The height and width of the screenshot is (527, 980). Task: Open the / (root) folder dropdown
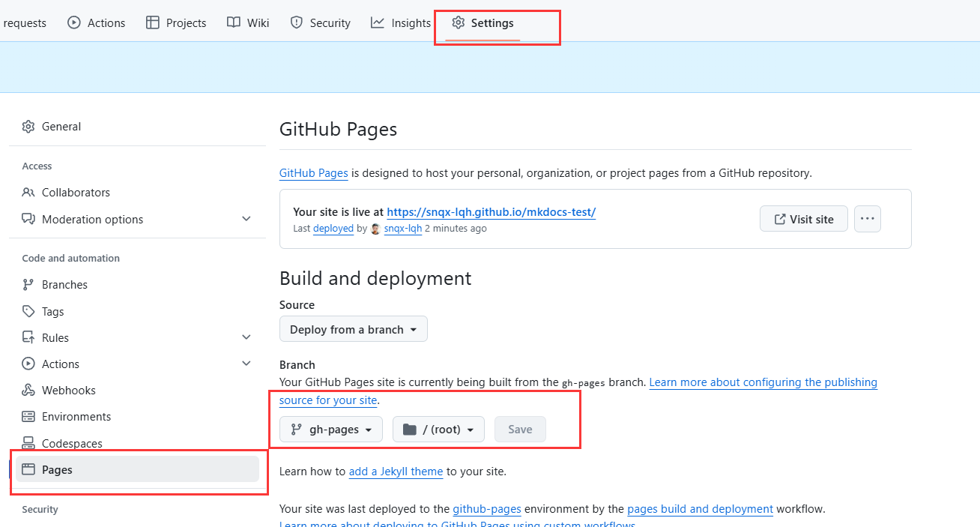pyautogui.click(x=438, y=430)
